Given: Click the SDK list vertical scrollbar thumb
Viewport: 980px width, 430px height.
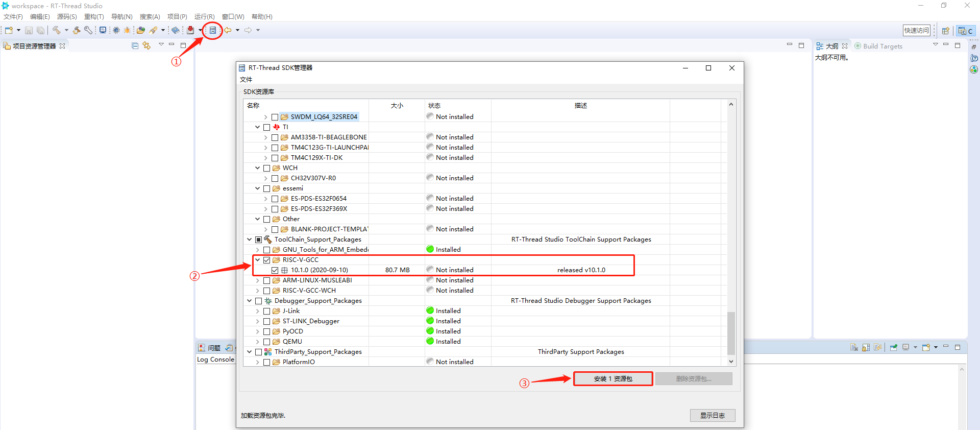Looking at the screenshot, I should tap(731, 333).
